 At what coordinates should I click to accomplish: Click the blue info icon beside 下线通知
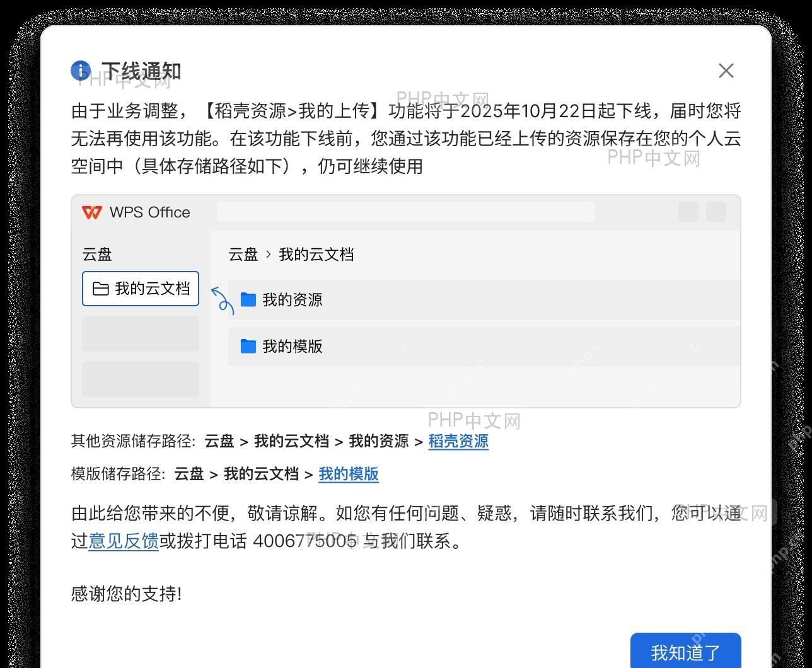click(81, 71)
